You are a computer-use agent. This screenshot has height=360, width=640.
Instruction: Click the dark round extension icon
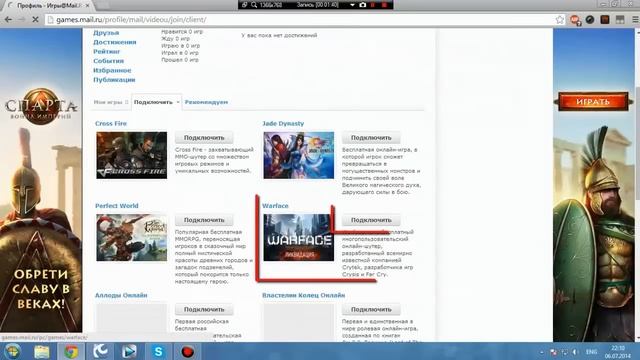pos(590,20)
